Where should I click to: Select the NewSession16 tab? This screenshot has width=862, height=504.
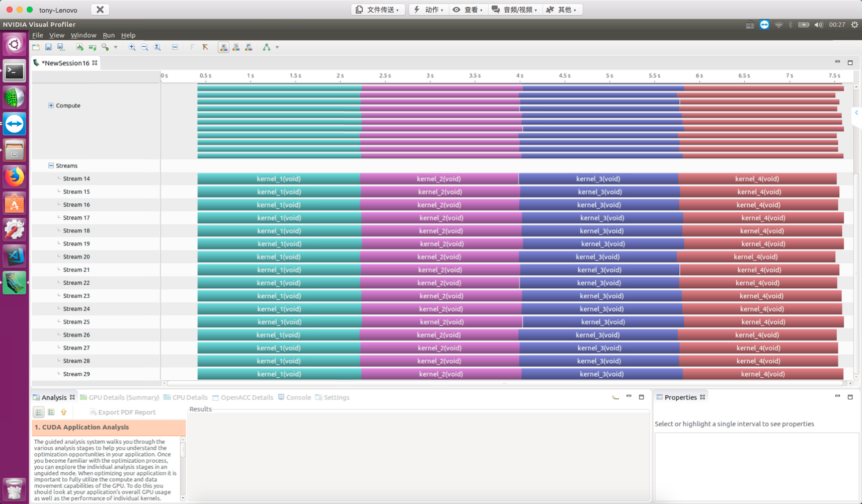coord(65,63)
